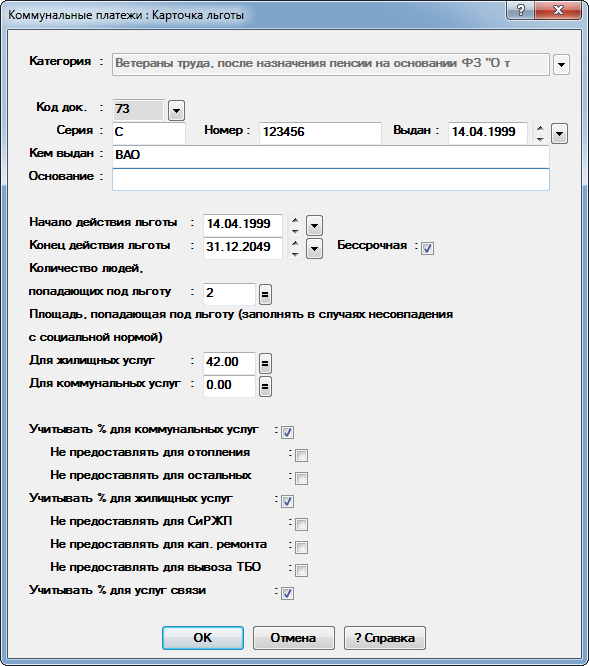Click the Отмена button
Image resolution: width=589 pixels, height=666 pixels.
pyautogui.click(x=293, y=638)
